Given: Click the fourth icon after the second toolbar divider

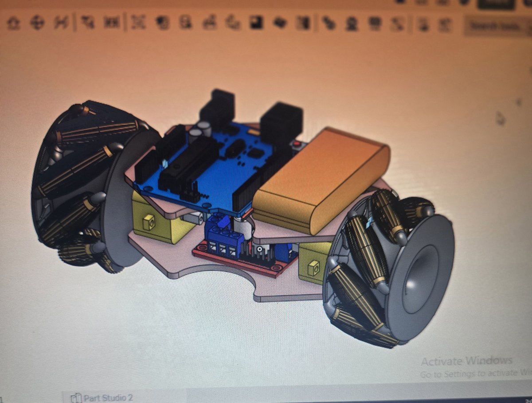Looking at the screenshot, I should (x=209, y=23).
